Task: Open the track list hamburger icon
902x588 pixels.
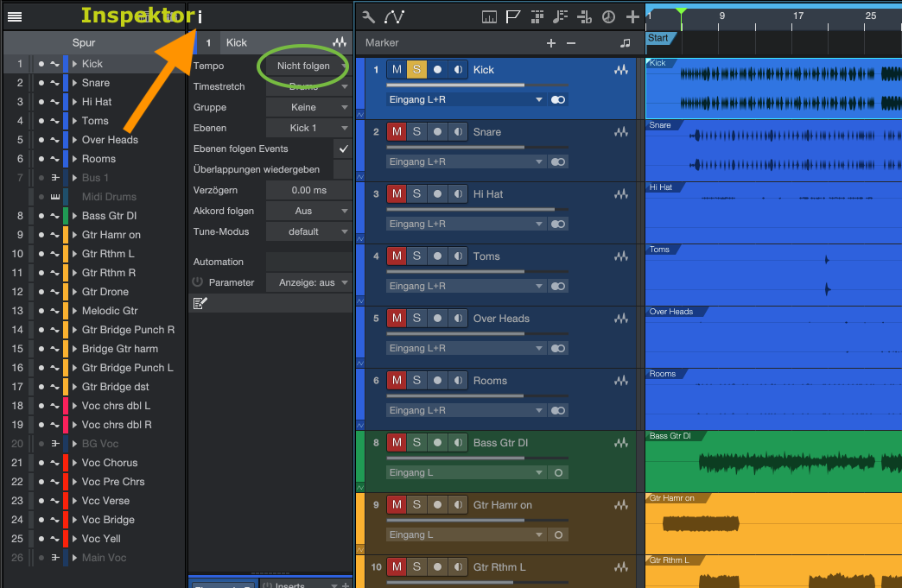Action: tap(15, 16)
